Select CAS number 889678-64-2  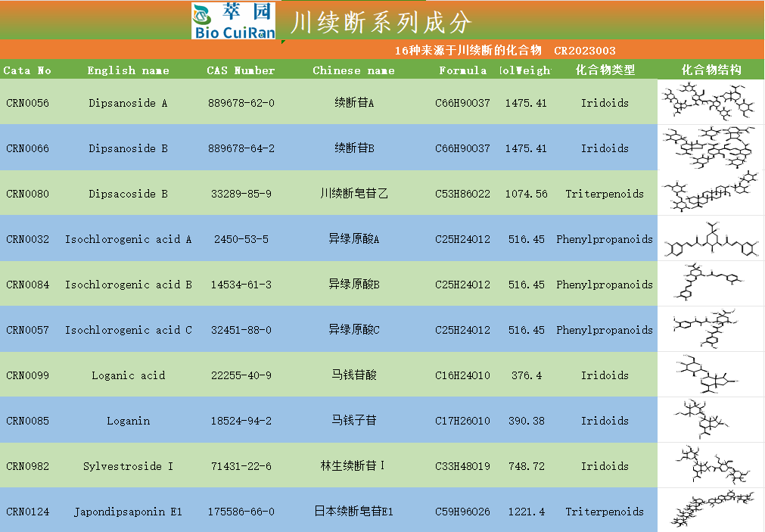(x=241, y=148)
